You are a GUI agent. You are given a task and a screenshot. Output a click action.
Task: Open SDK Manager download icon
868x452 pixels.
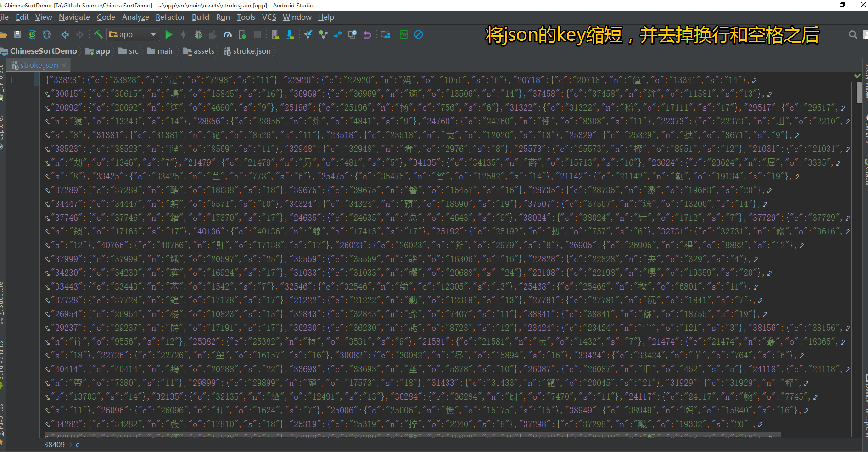(x=290, y=34)
